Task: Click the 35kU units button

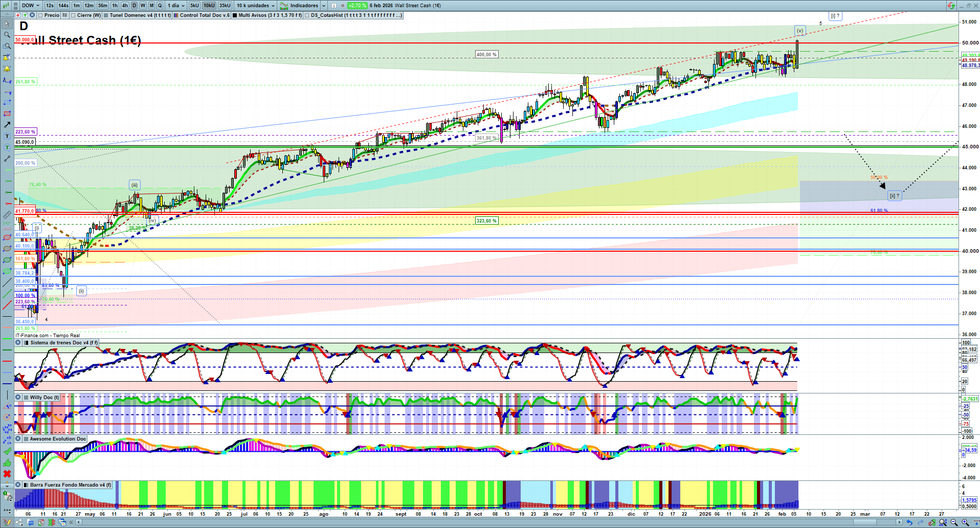Action: (225, 6)
